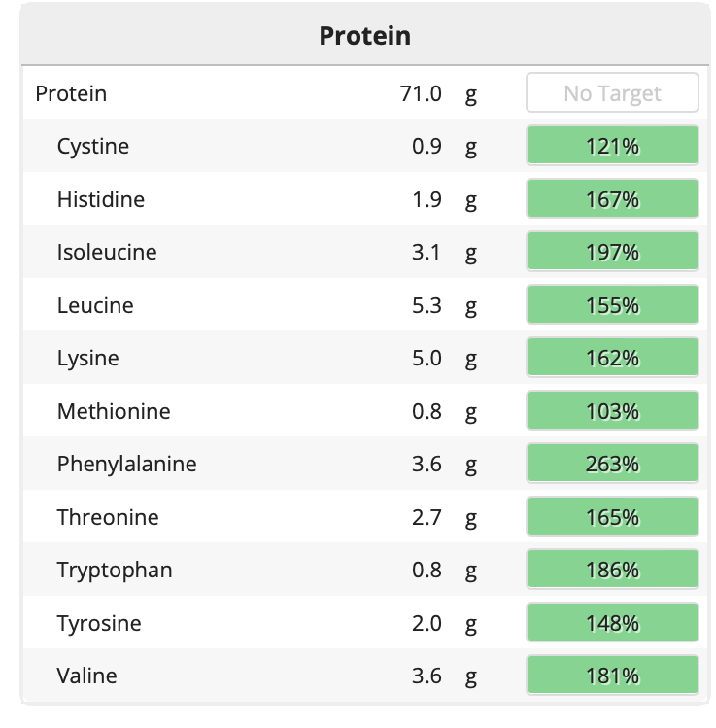Click the Protein panel header
The height and width of the screenshot is (728, 716).
[364, 37]
